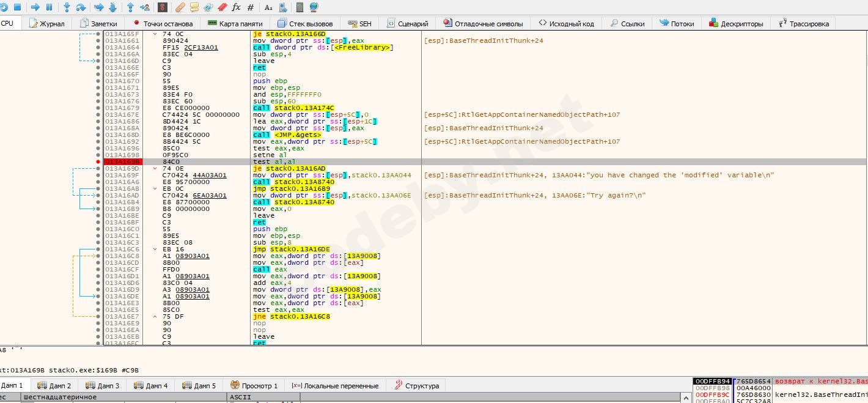
Task: Toggle the red breakpoint at 013A169B
Action: click(x=98, y=162)
